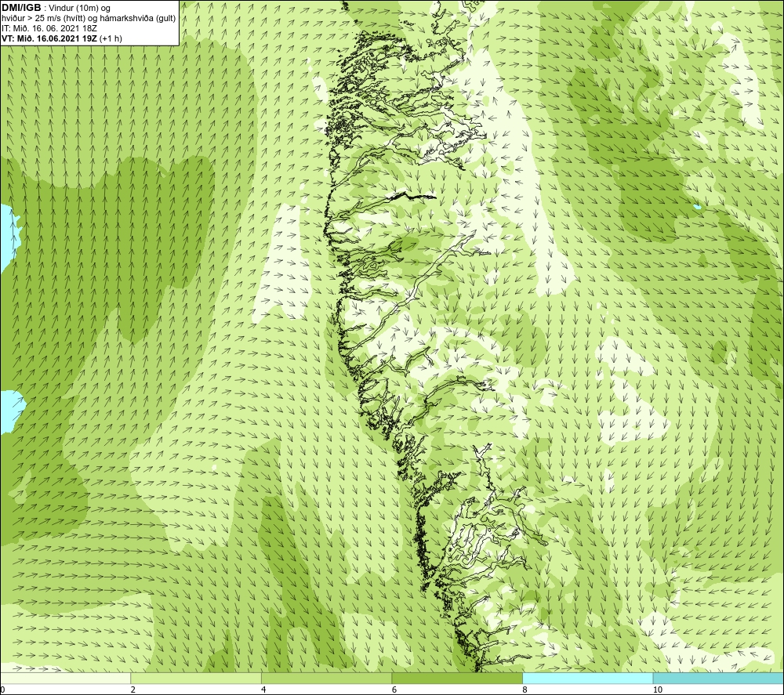Click the DMI/IGB title text
The height and width of the screenshot is (695, 784).
[21, 8]
